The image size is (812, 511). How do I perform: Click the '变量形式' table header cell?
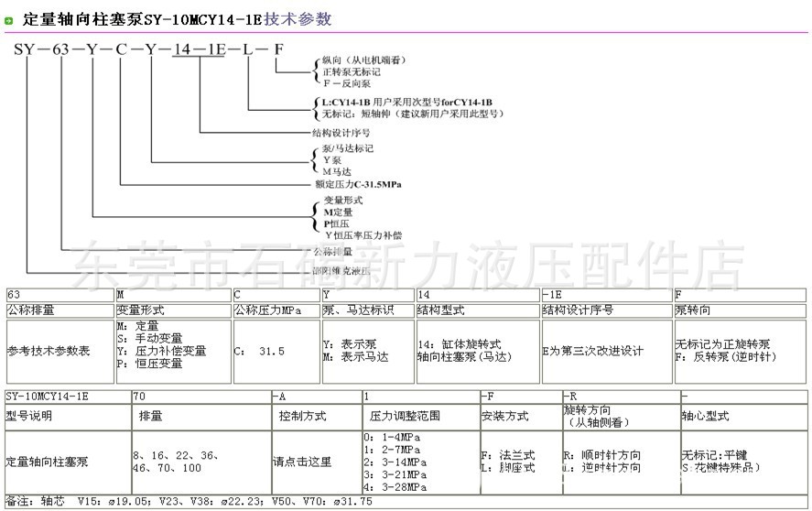(174, 310)
